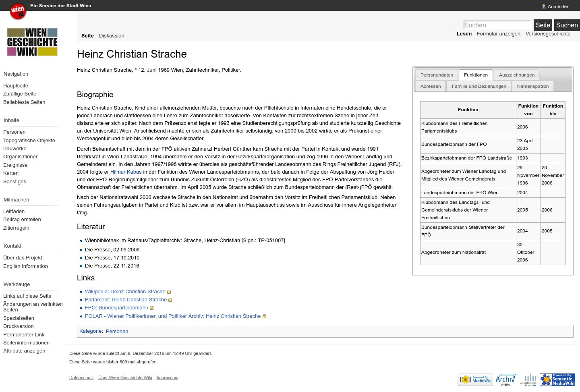Click the wien.at red logo

click(18, 11)
